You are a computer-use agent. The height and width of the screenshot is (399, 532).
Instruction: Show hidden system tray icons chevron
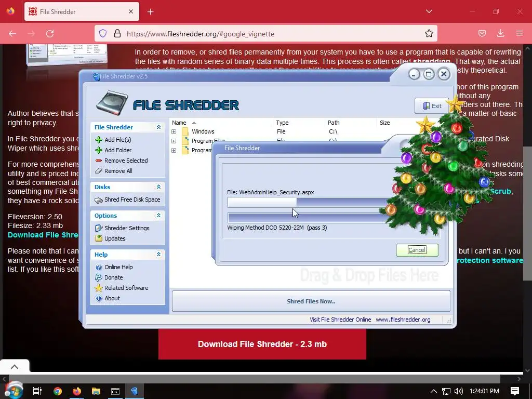434,391
